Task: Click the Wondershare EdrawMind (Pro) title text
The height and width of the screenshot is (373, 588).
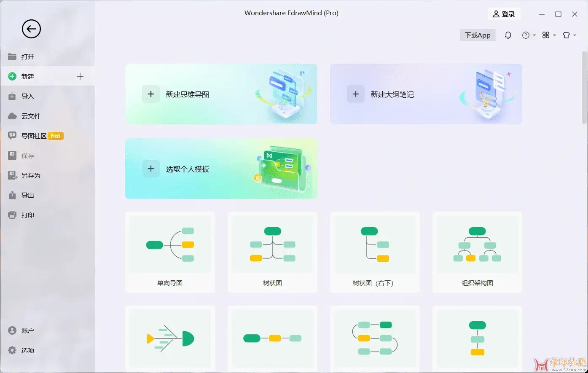Action: [291, 13]
